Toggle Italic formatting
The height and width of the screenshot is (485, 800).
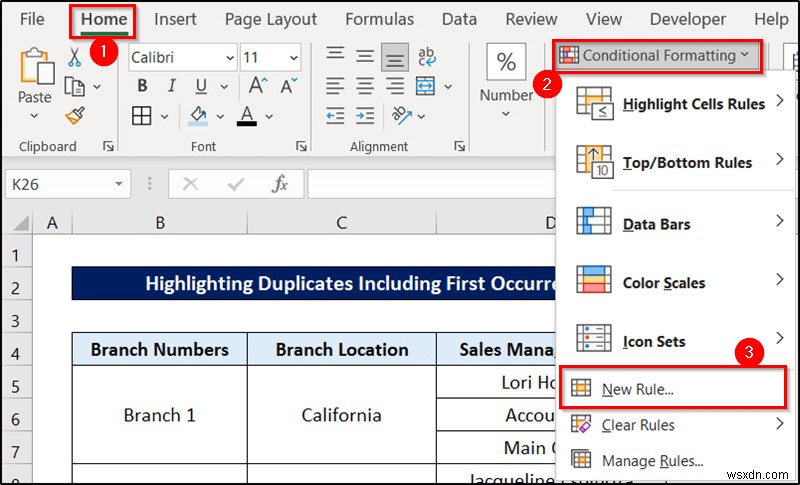172,86
